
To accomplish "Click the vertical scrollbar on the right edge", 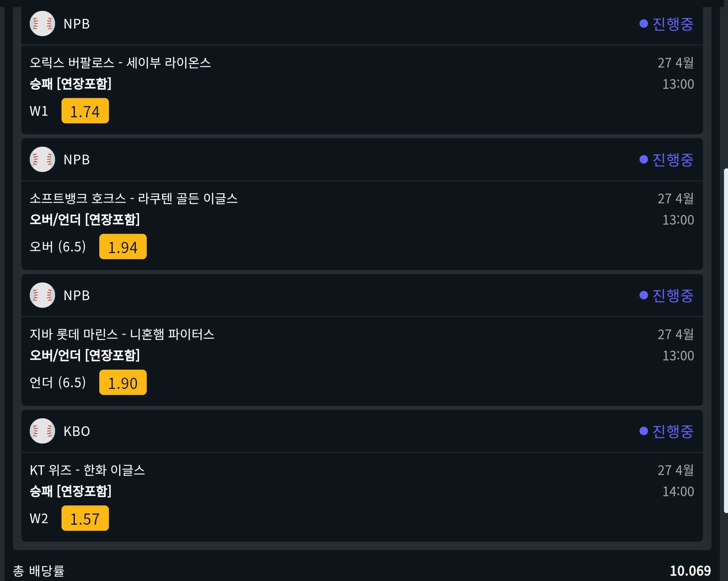I will (725, 341).
